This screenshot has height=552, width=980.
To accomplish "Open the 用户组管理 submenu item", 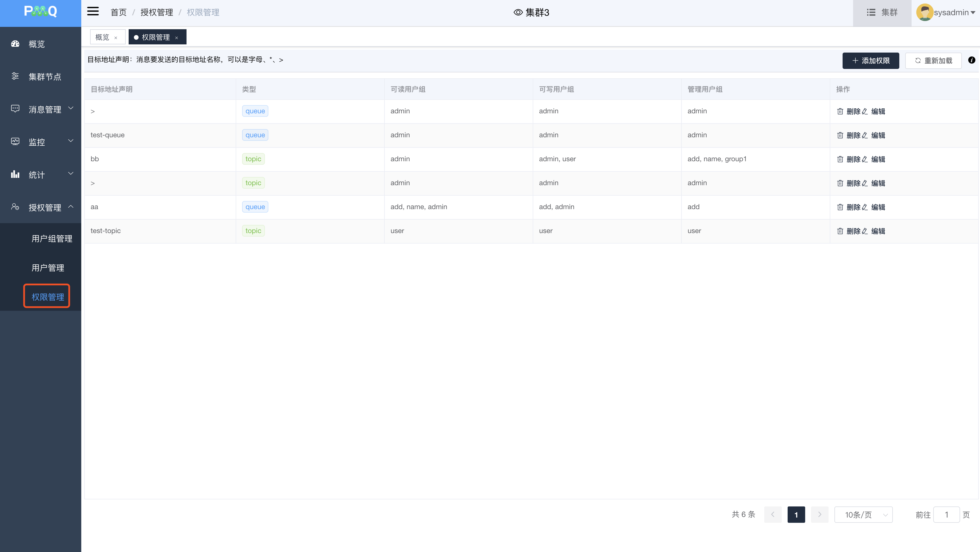I will point(52,239).
